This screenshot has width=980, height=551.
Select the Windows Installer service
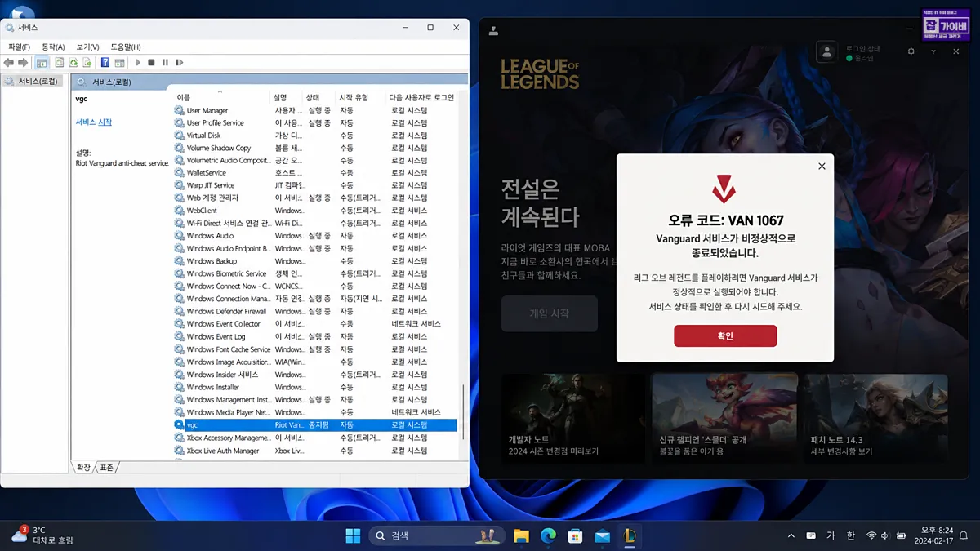(315, 387)
